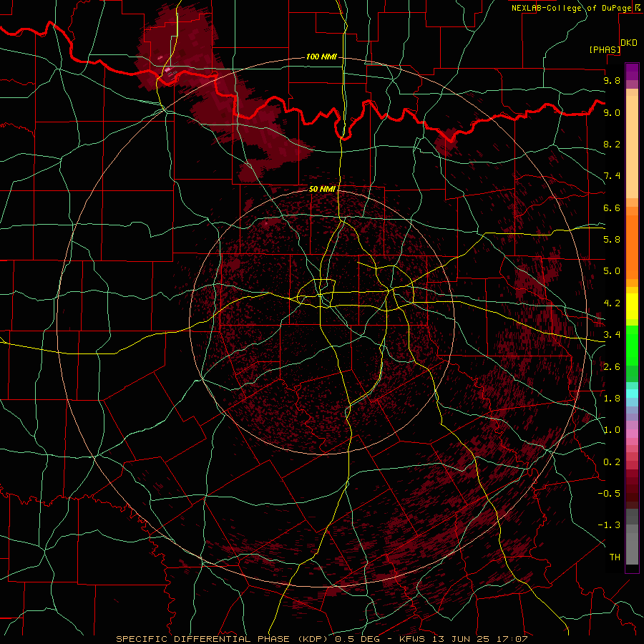The image size is (644, 644).
Task: Click the -0.5 value on the color scale
Action: tap(609, 494)
